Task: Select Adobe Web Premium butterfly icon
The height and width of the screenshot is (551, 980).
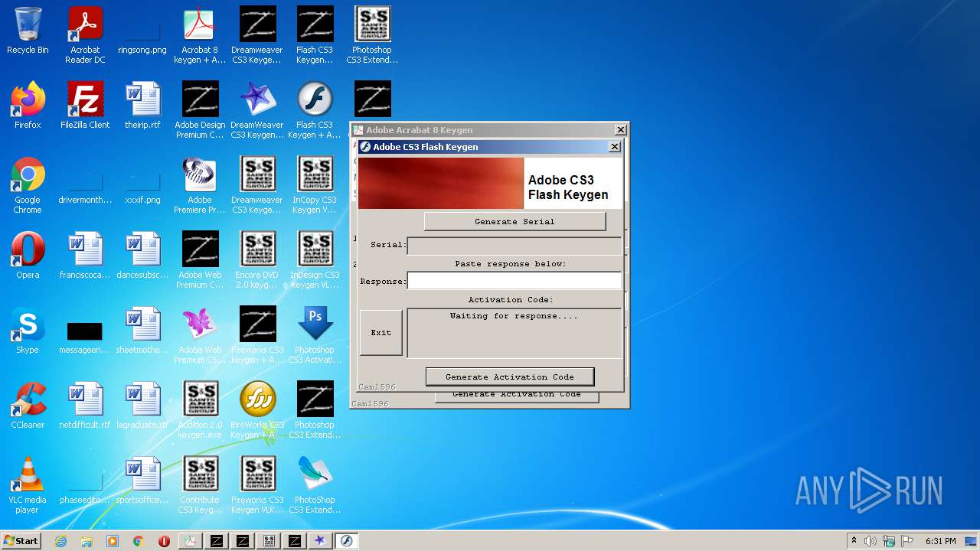Action: (200, 335)
